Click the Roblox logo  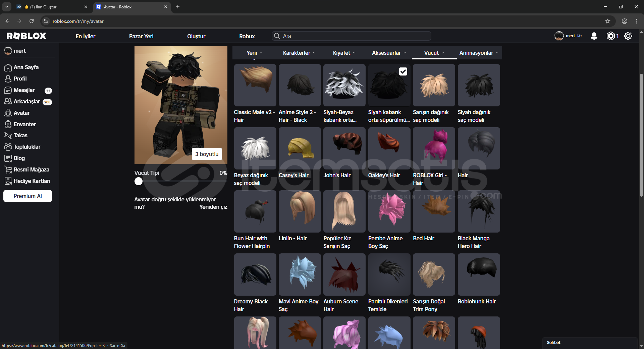(26, 36)
